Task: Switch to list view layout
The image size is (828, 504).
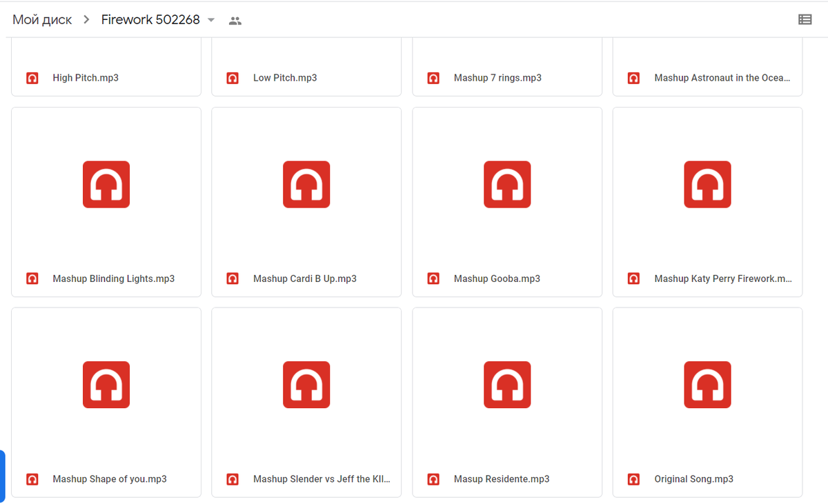Action: click(805, 19)
